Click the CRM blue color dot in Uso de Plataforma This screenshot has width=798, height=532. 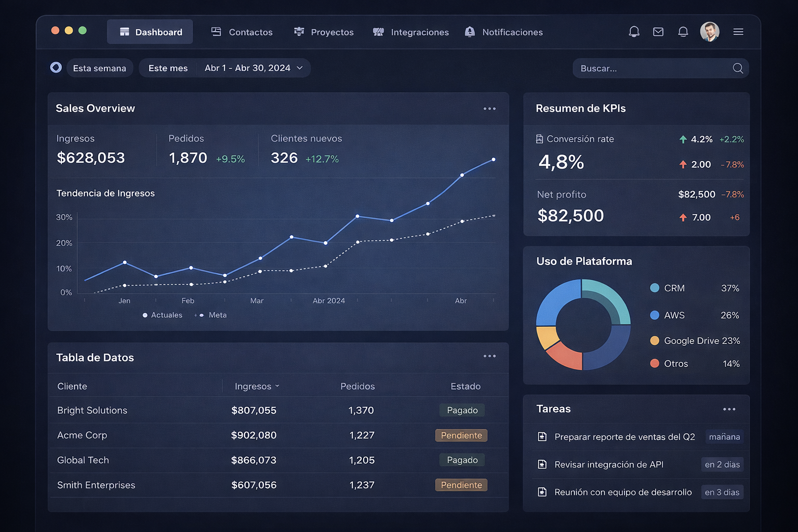click(x=654, y=288)
